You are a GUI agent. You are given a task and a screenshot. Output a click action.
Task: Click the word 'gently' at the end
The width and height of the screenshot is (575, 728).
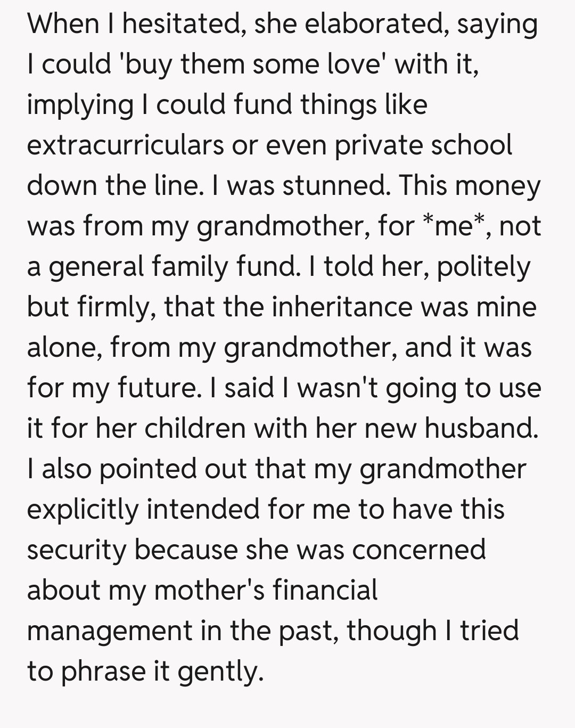tap(220, 672)
